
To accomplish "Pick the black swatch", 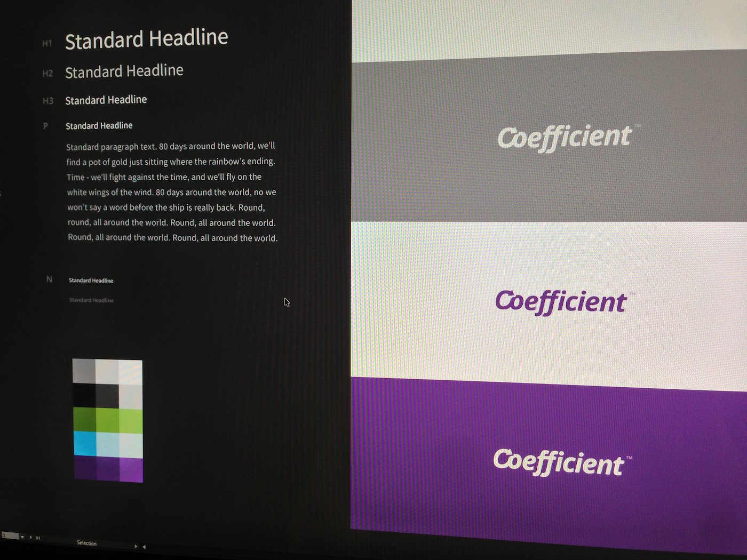I will tap(84, 395).
